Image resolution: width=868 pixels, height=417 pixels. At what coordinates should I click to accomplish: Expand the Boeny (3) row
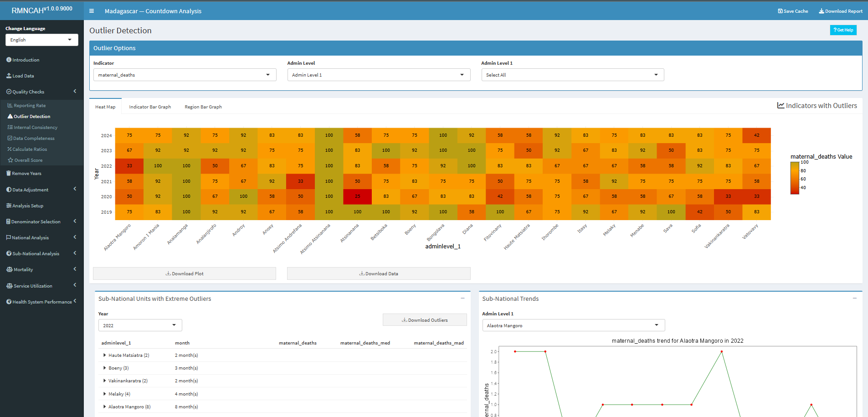(x=104, y=368)
